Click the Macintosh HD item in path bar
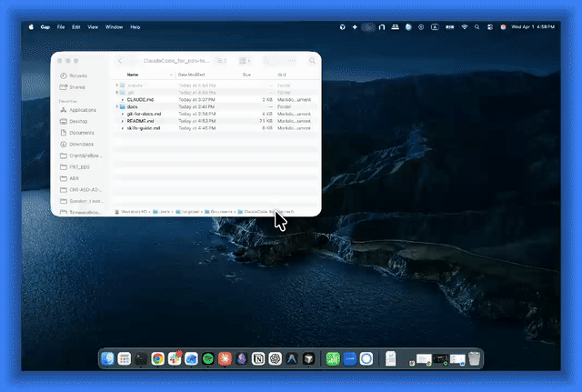 pos(131,212)
